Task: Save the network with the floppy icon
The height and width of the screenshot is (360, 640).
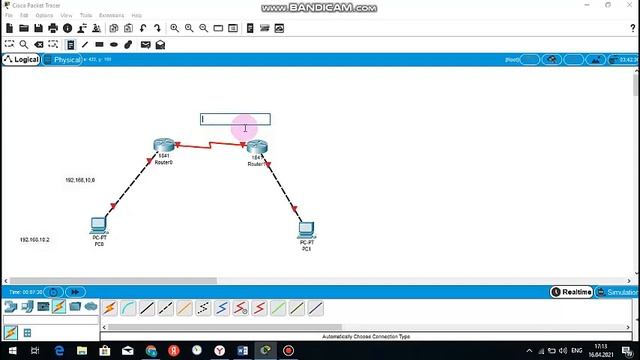Action: [x=38, y=28]
